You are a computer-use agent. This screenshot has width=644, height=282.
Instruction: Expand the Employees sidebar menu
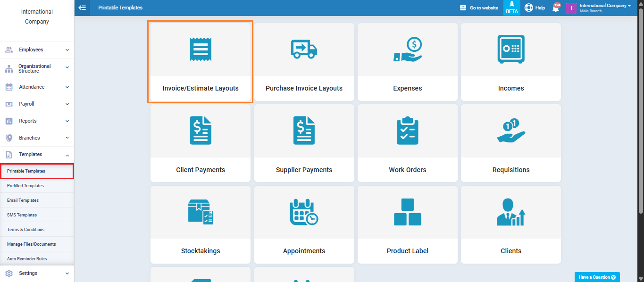click(x=37, y=50)
